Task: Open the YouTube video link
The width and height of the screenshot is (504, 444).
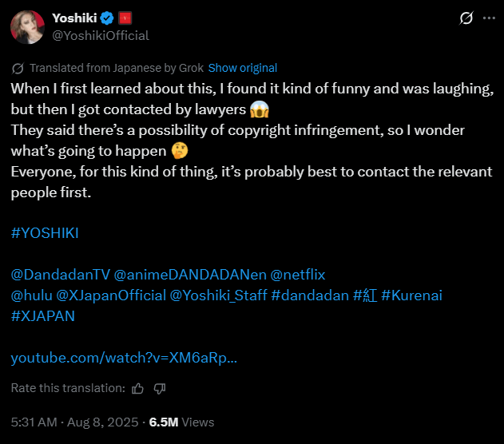Action: pyautogui.click(x=124, y=358)
